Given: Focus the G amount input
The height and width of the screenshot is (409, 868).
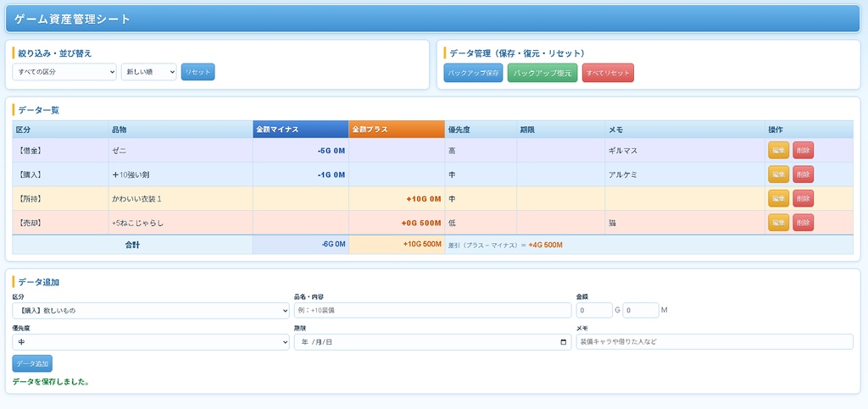Looking at the screenshot, I should click(x=594, y=311).
